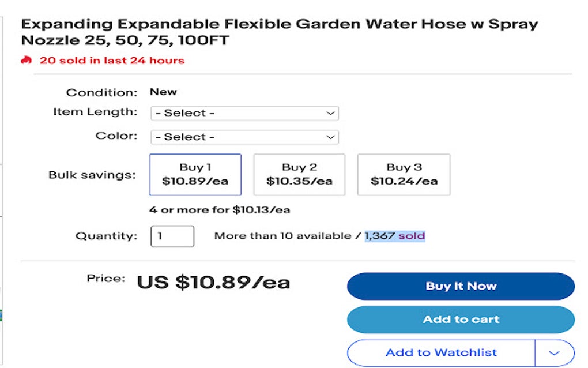Click the highlighted 1,367 sold counter
This screenshot has width=588, height=368.
coord(394,235)
